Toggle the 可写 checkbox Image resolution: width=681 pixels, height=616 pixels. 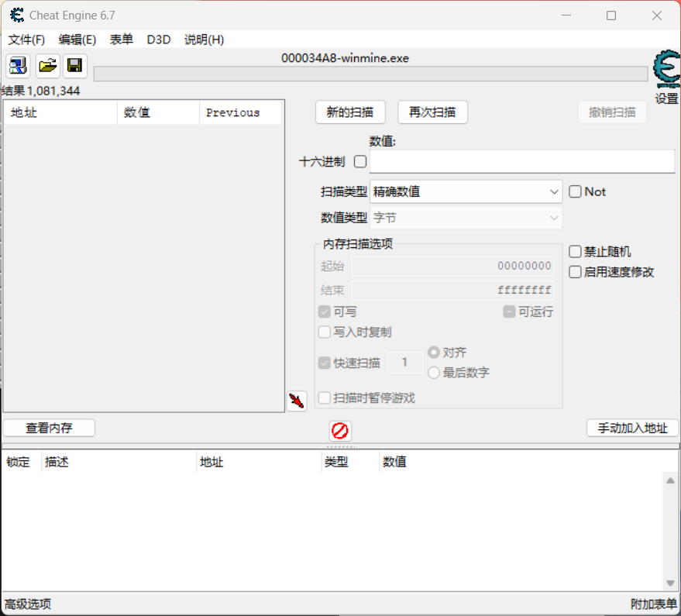coord(325,311)
